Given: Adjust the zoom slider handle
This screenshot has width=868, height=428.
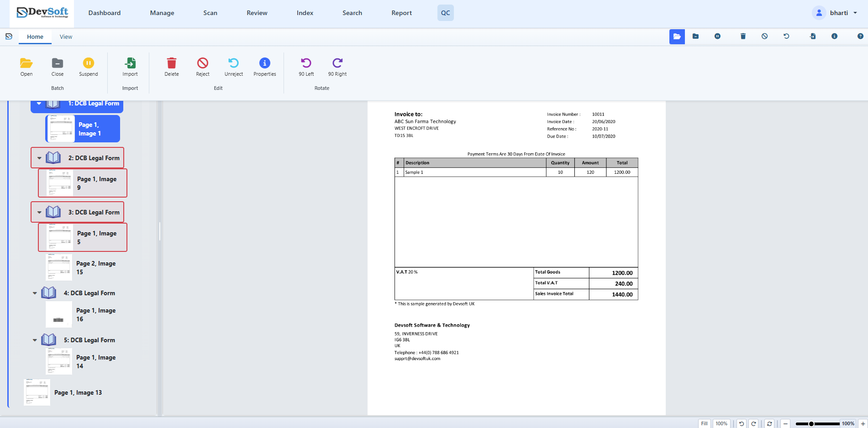Looking at the screenshot, I should click(x=811, y=424).
